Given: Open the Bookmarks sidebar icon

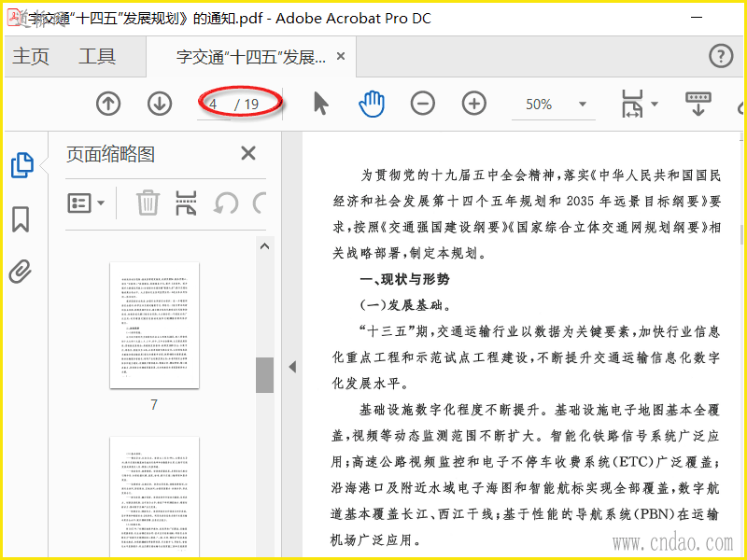Looking at the screenshot, I should coord(21,219).
